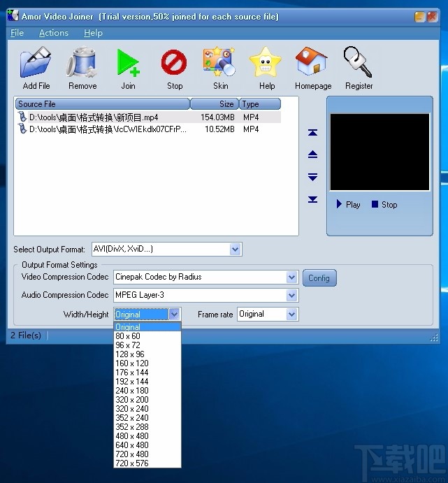The width and height of the screenshot is (448, 483).
Task: Click the app icon in title bar
Action: 13,16
